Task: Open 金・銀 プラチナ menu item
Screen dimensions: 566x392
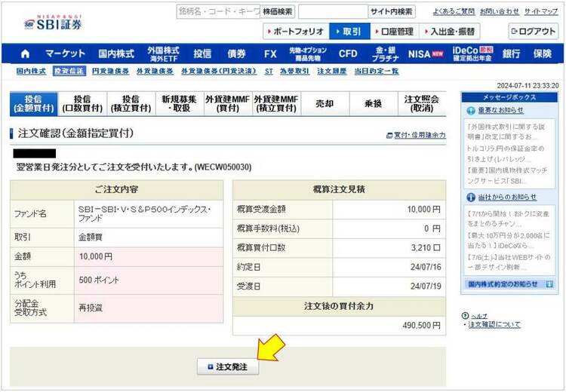Action: point(385,54)
